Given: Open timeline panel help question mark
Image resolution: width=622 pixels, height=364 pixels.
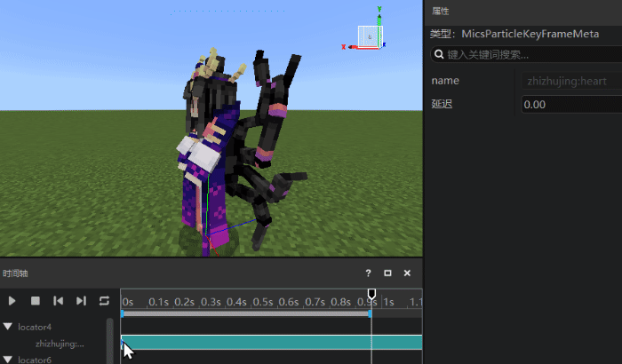Looking at the screenshot, I should pos(368,273).
